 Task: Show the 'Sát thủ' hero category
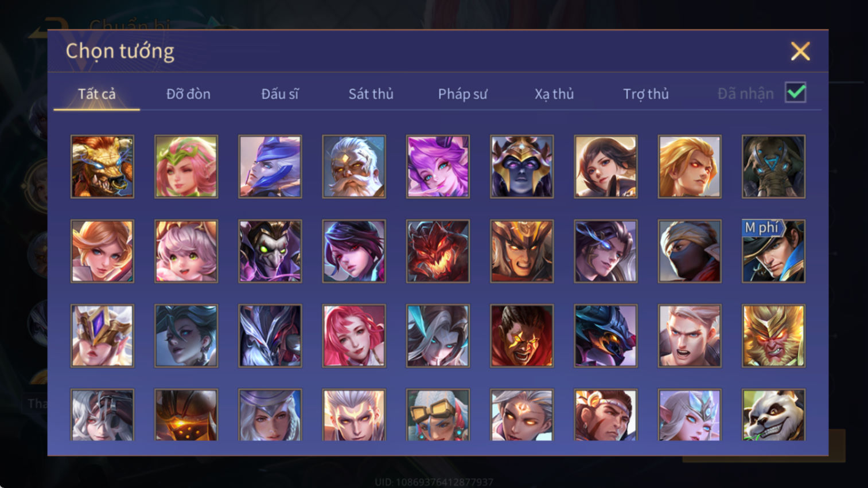[x=371, y=94]
